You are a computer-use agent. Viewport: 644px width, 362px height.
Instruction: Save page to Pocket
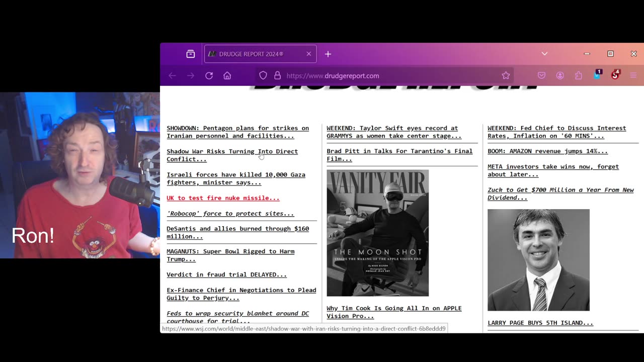point(541,75)
